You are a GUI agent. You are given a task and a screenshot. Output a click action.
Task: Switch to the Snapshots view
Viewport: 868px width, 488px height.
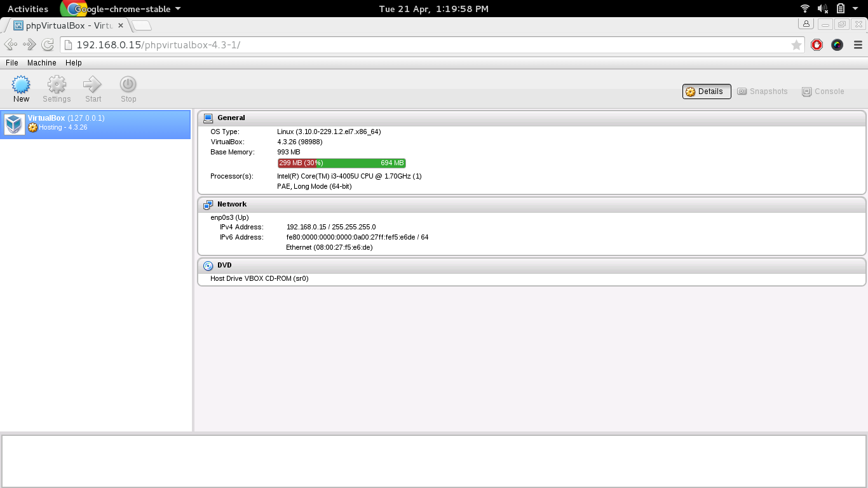click(762, 91)
